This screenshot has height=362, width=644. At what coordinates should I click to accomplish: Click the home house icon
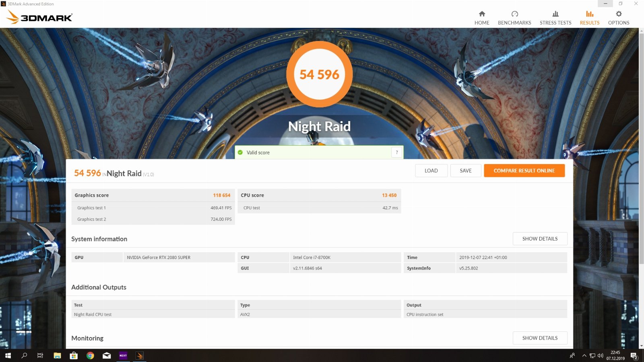click(482, 14)
